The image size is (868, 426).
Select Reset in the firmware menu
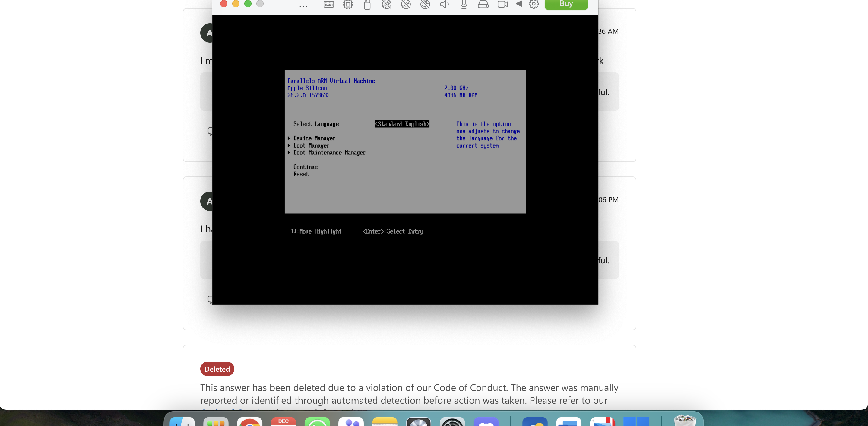pos(301,174)
